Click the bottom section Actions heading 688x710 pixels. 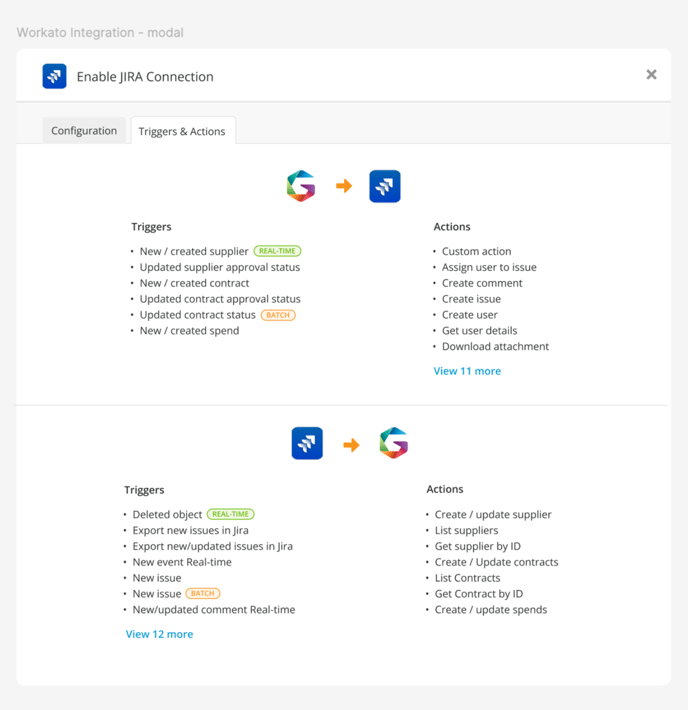[445, 489]
